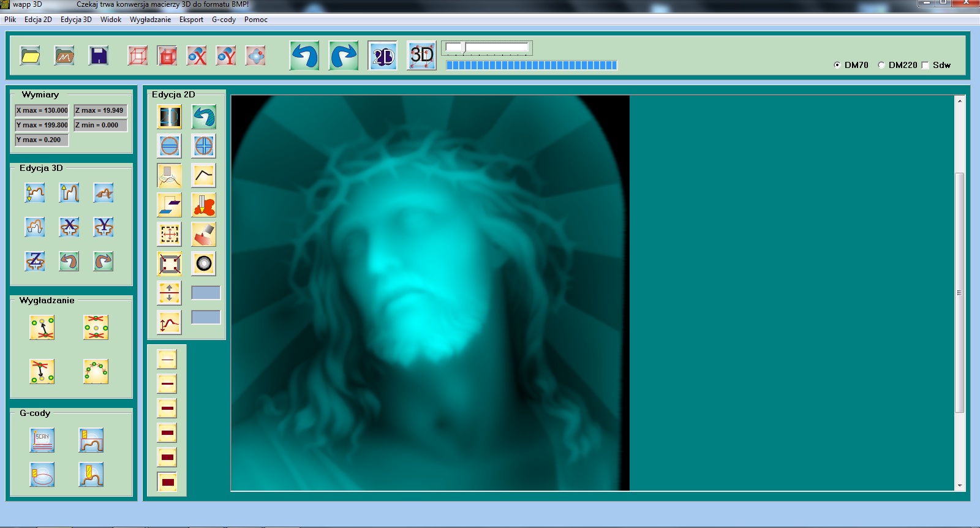This screenshot has width=980, height=528.
Task: Click raise profile icon with single up arrow
Action: tap(69, 193)
